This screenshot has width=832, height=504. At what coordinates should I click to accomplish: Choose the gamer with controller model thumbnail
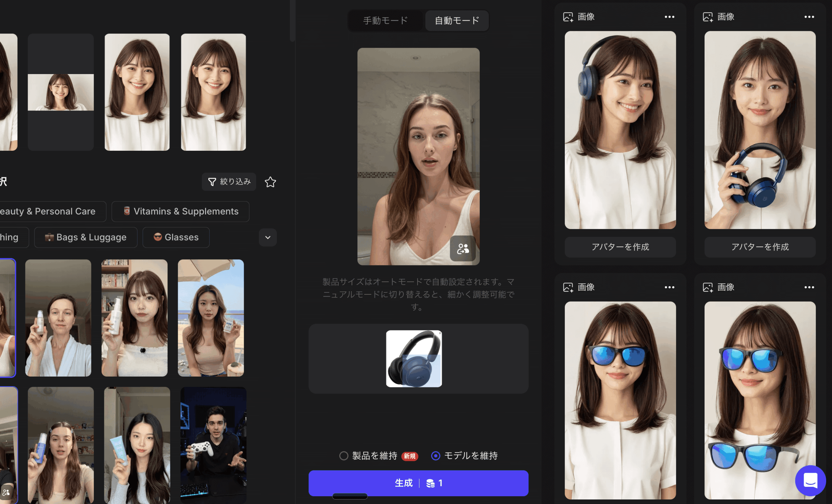(x=214, y=445)
